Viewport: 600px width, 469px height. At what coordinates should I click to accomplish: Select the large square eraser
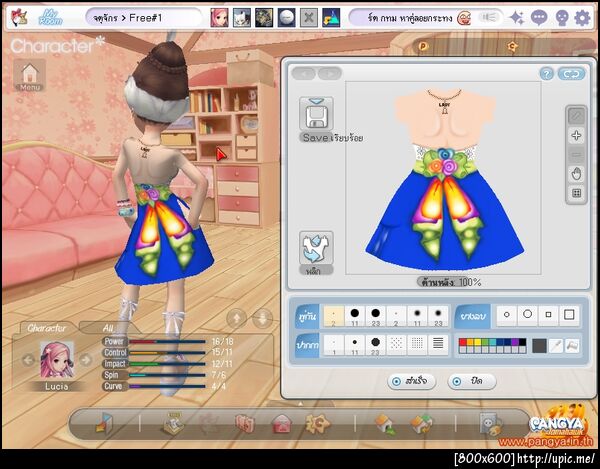[x=569, y=315]
